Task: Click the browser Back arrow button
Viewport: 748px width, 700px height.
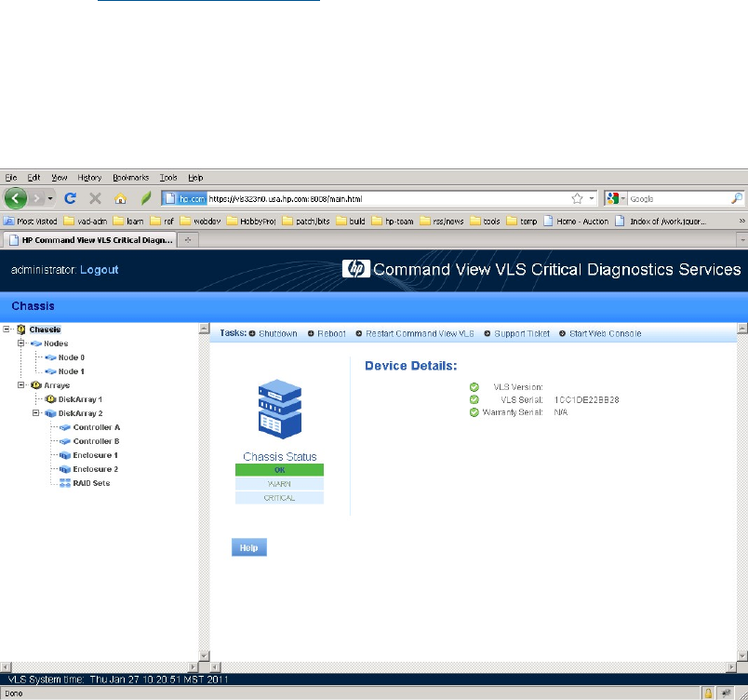Action: click(15, 198)
